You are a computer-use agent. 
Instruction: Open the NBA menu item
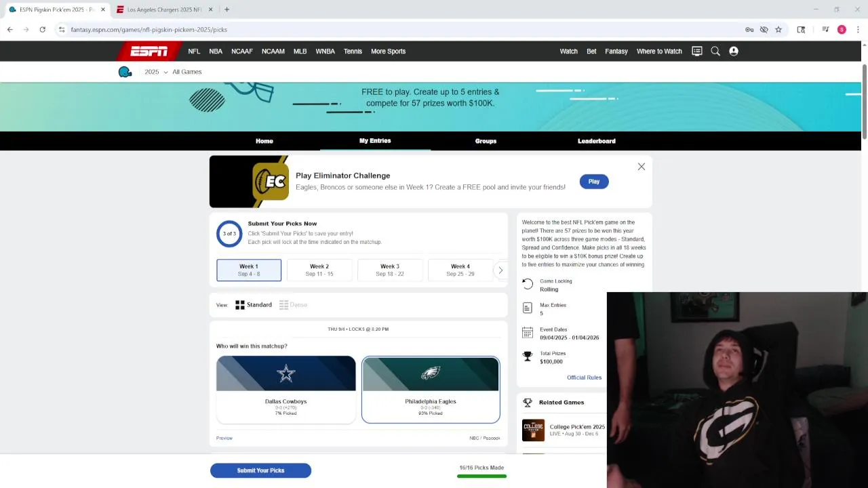pos(216,51)
